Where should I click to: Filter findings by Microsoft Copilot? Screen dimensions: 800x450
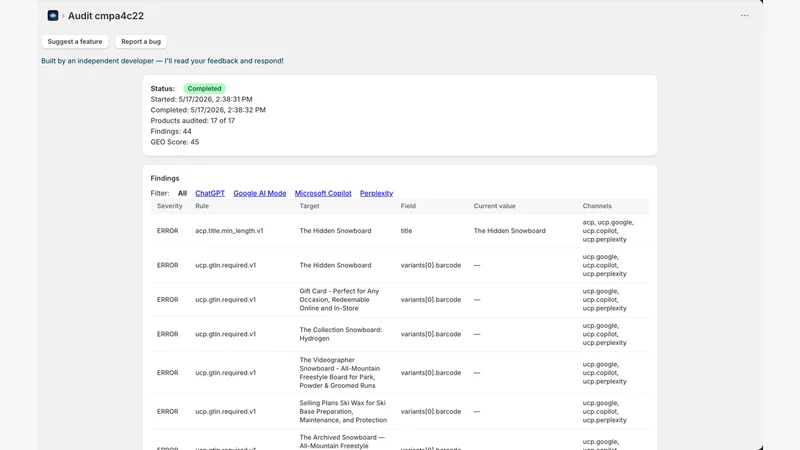[323, 193]
